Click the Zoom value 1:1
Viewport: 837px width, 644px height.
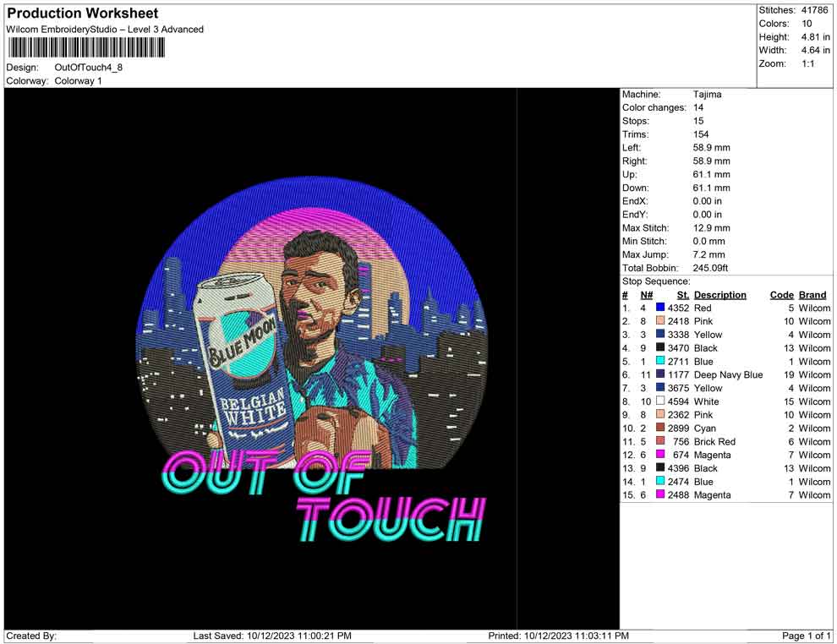point(807,63)
